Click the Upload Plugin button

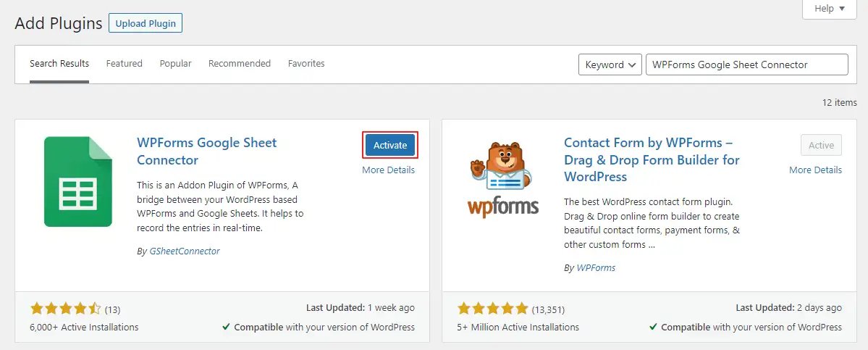pos(146,23)
